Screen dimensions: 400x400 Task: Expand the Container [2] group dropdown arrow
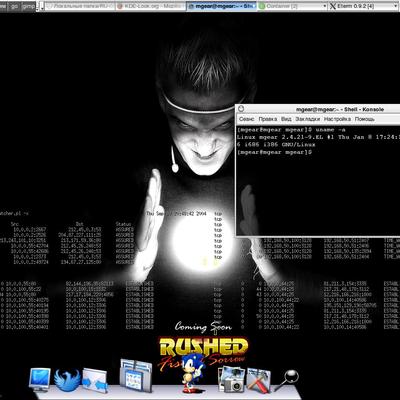click(x=325, y=6)
